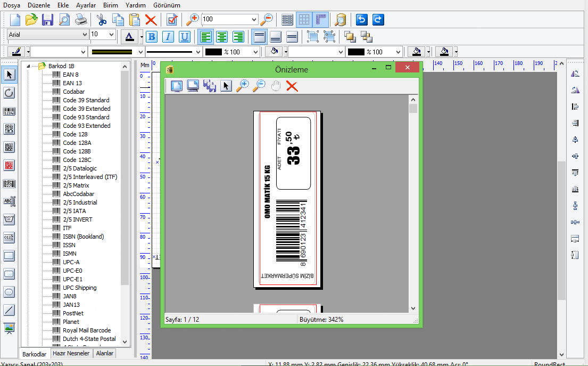The width and height of the screenshot is (588, 366).
Task: Toggle underline text formatting
Action: pos(185,37)
